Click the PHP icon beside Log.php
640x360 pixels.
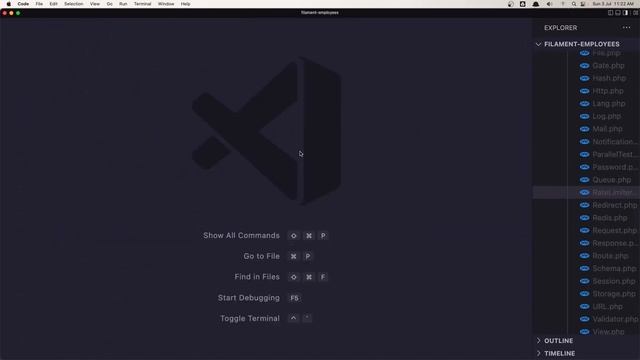click(x=584, y=116)
